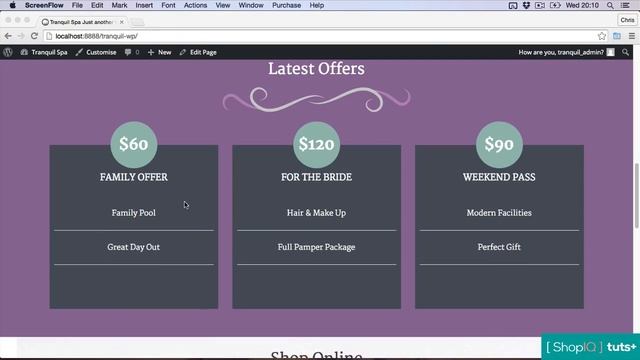This screenshot has height=360, width=640.
Task: Open the Edit menu
Action: point(97,5)
